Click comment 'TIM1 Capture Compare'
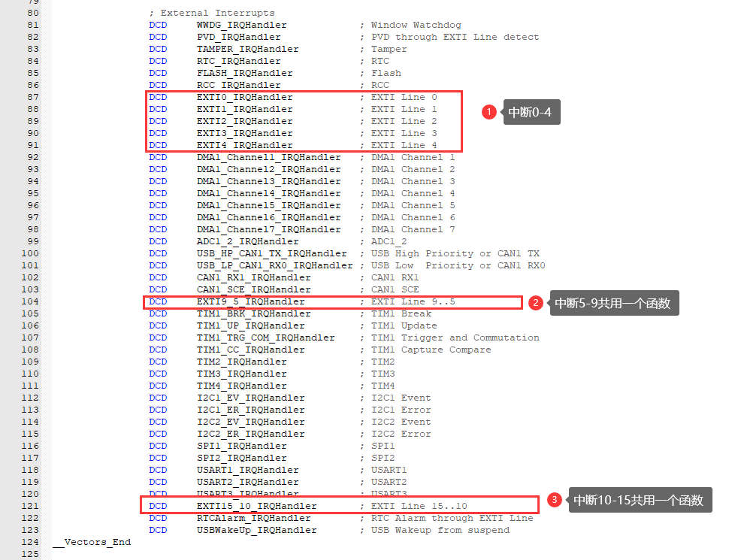Screen dimensions: 729x560 431,350
